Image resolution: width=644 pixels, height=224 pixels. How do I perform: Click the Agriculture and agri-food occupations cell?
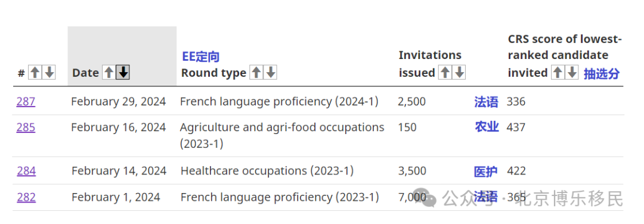tap(282, 135)
